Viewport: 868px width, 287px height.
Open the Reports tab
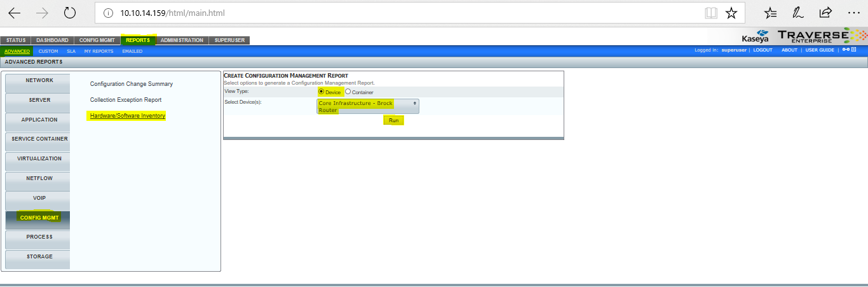coord(138,40)
